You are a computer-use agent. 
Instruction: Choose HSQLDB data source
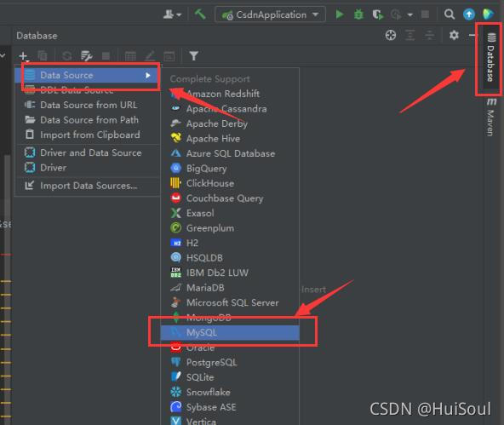pos(230,258)
